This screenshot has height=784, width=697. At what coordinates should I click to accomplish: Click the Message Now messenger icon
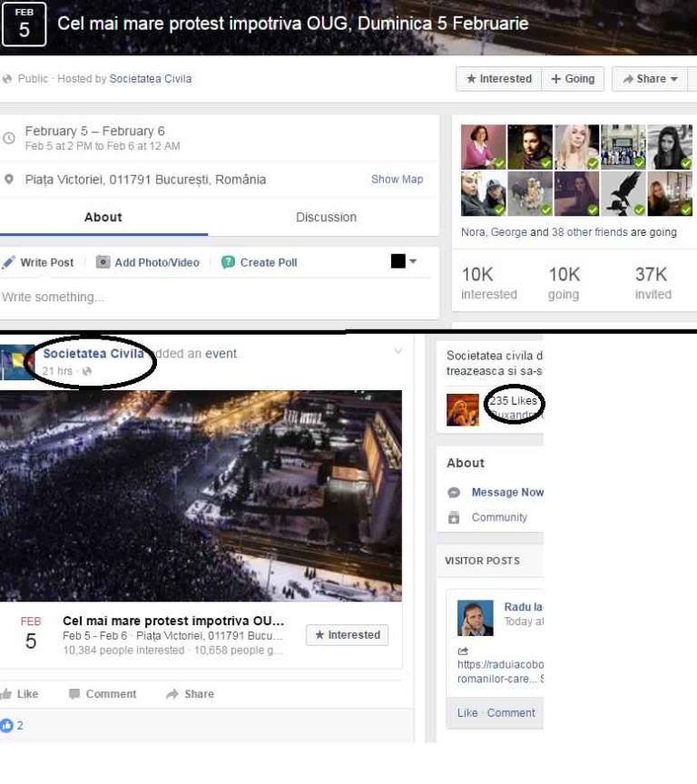(454, 493)
